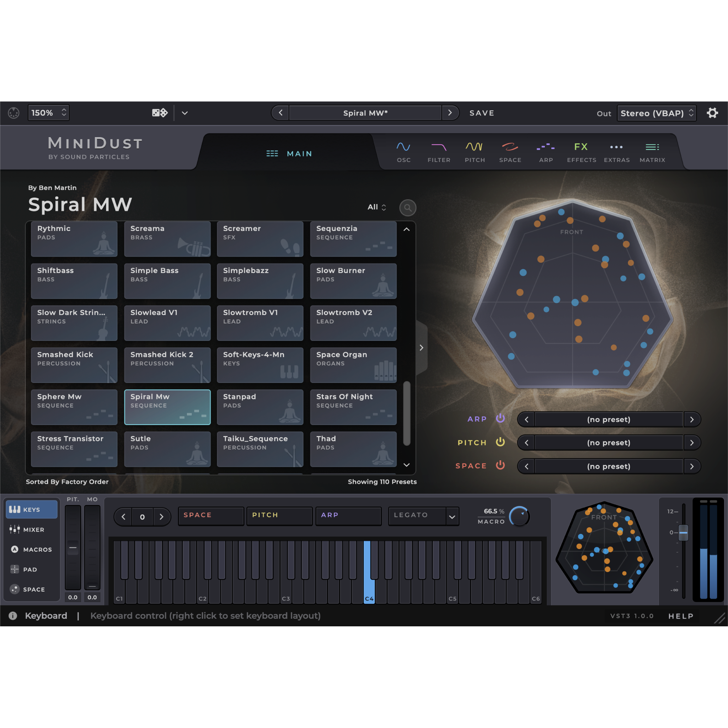Open the ARP tab icon

click(546, 152)
